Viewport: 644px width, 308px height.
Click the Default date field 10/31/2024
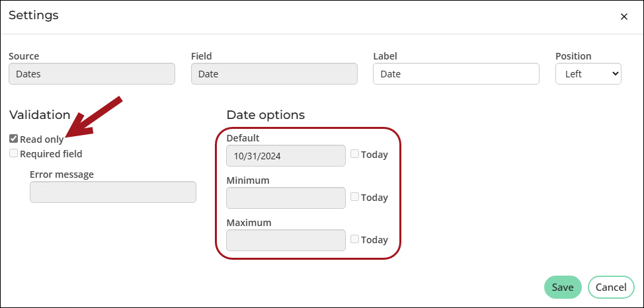pos(286,155)
